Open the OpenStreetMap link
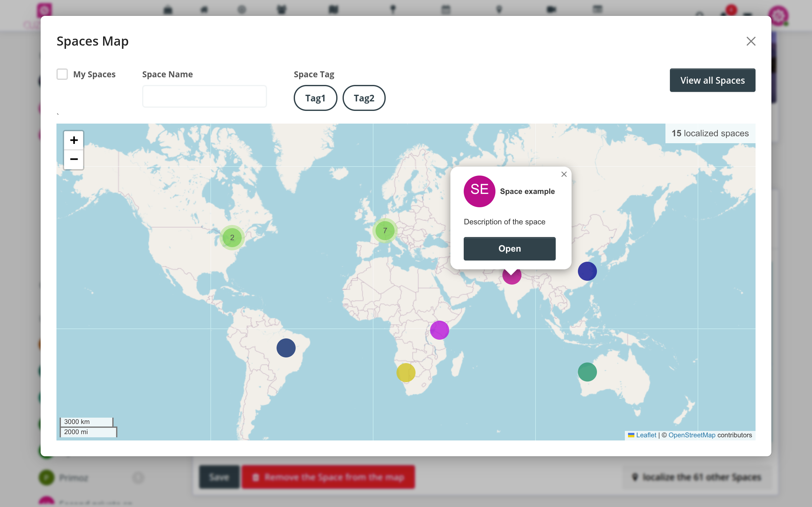 [x=691, y=435]
